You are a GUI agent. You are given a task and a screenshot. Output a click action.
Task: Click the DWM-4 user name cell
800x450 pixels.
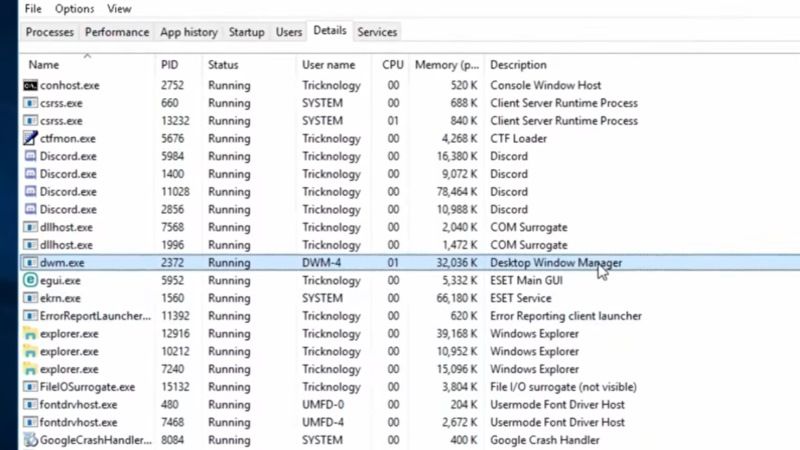(321, 263)
